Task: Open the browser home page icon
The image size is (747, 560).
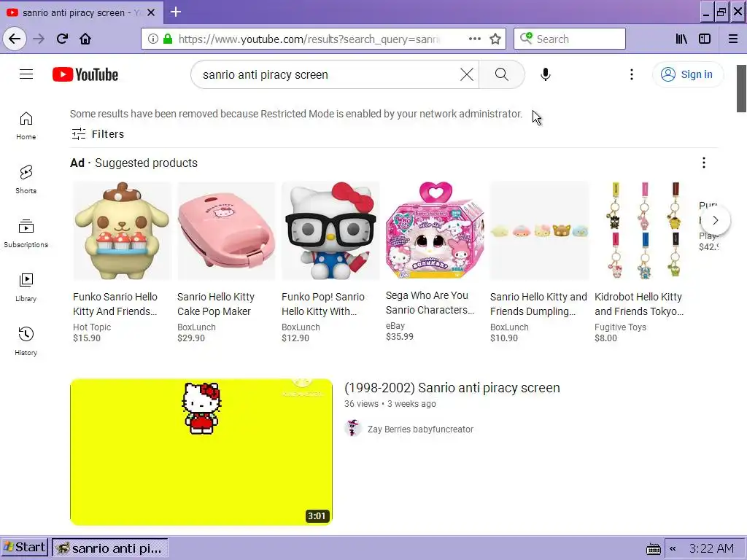Action: click(x=85, y=39)
